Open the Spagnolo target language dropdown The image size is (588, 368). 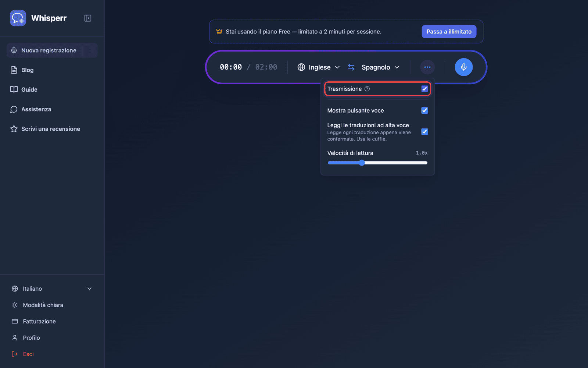[380, 67]
